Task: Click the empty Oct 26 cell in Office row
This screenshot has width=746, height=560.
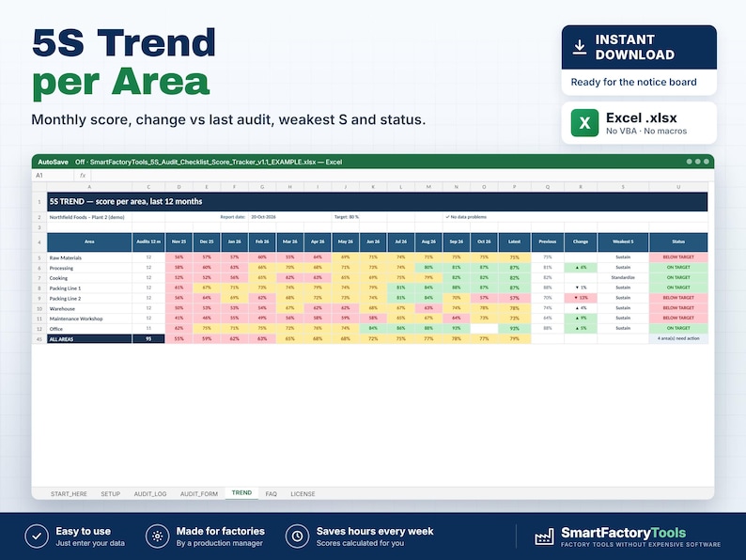Action: 484,329
